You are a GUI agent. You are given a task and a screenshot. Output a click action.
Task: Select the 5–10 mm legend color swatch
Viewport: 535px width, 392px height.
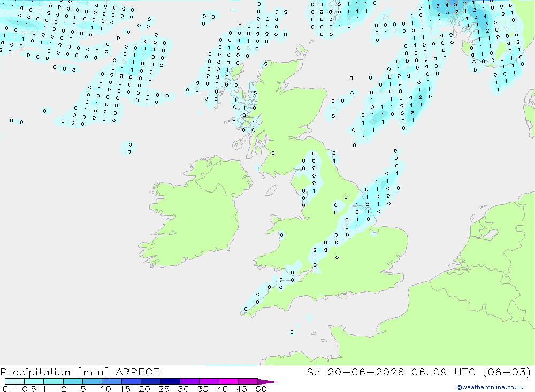(93, 381)
